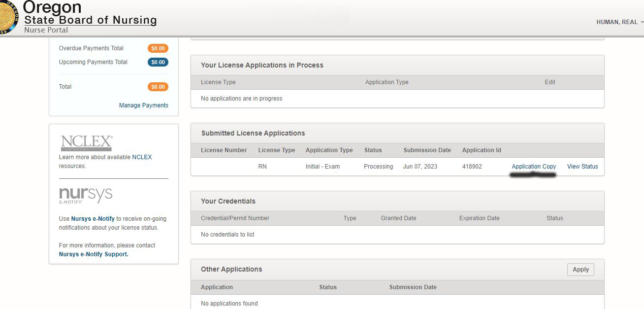View Status of RN application

click(x=582, y=167)
